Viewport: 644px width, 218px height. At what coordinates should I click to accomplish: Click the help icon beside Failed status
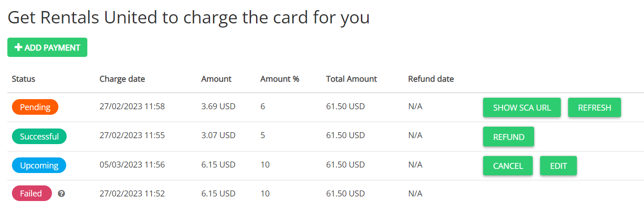(62, 194)
